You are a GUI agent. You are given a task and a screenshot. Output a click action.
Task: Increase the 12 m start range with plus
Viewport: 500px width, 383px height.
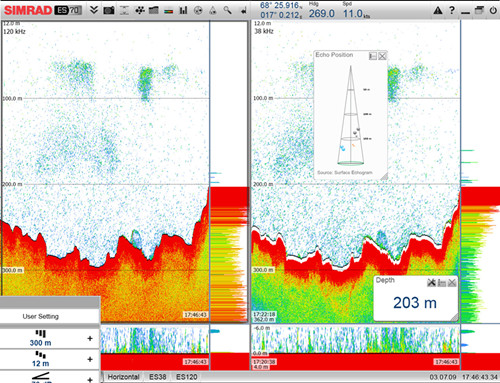click(x=90, y=359)
